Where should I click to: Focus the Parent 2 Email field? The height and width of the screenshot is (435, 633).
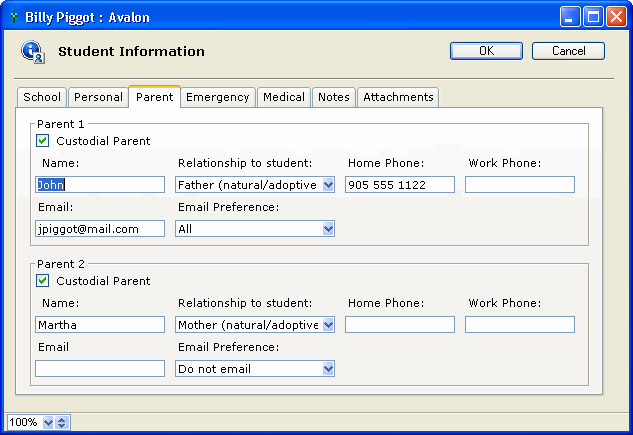100,369
